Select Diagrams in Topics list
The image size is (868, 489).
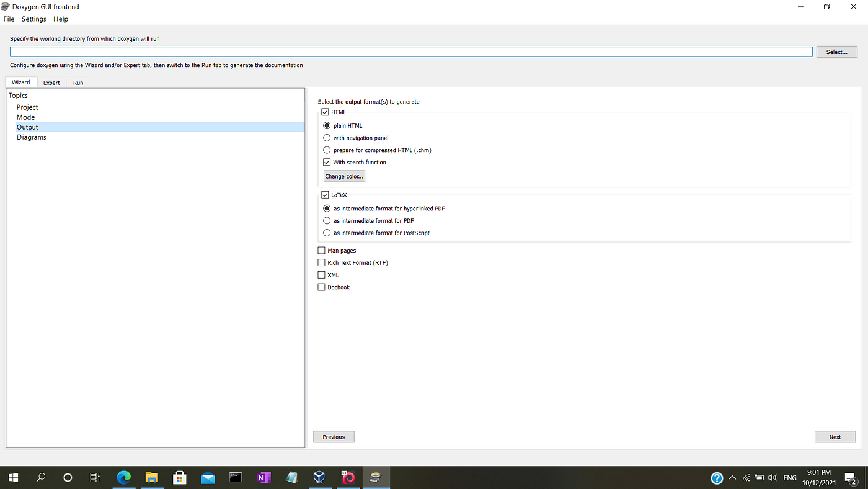click(31, 137)
